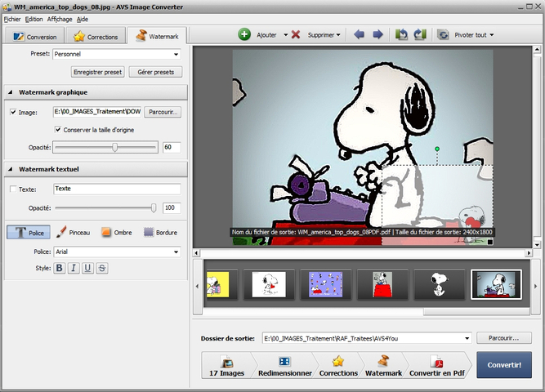This screenshot has width=545, height=392.
Task: Click the Convertir! button
Action: pos(504,365)
